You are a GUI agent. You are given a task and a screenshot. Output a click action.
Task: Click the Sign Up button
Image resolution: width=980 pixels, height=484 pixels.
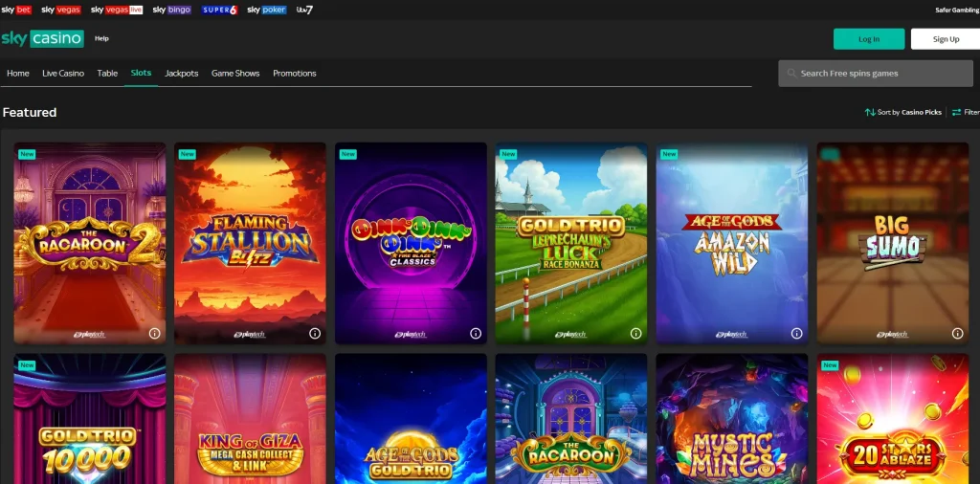point(946,38)
